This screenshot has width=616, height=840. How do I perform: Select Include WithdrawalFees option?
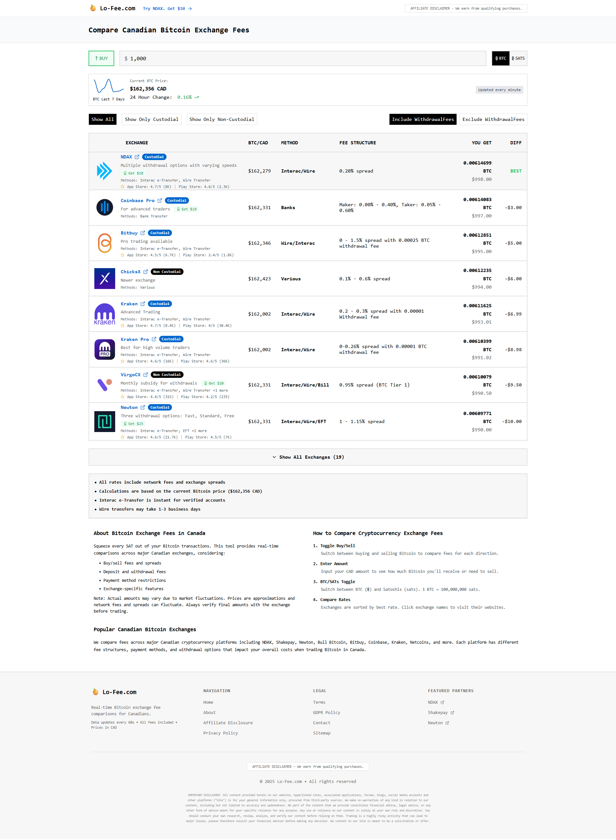[x=423, y=119]
